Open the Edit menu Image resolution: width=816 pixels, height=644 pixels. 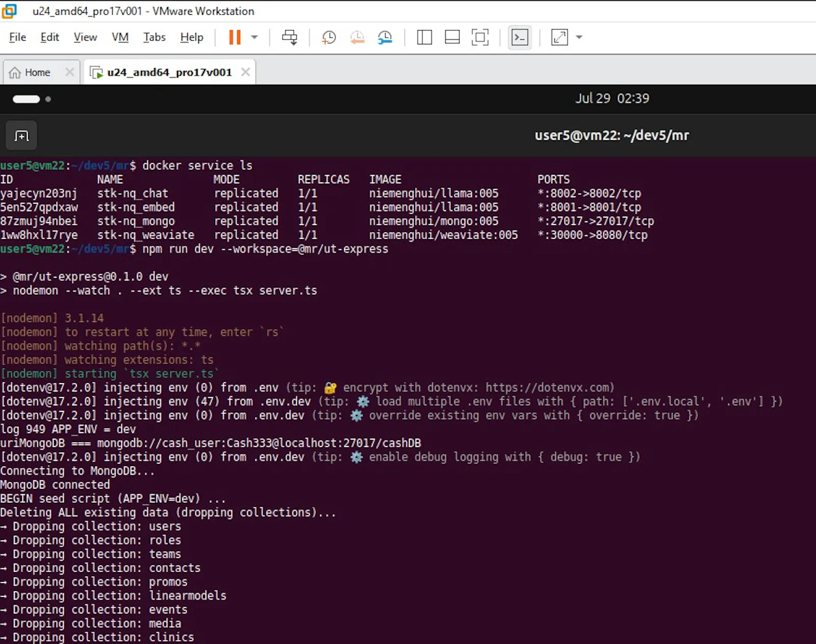pos(49,37)
